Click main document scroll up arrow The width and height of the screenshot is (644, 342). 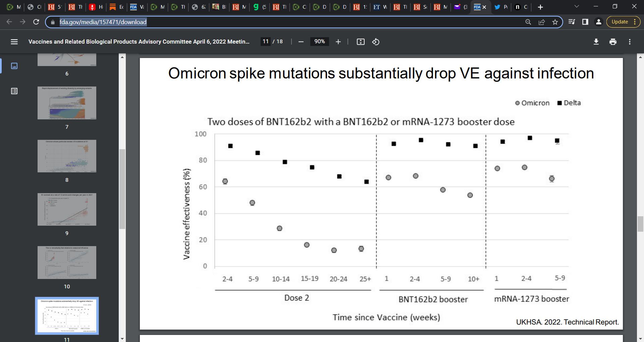[641, 57]
